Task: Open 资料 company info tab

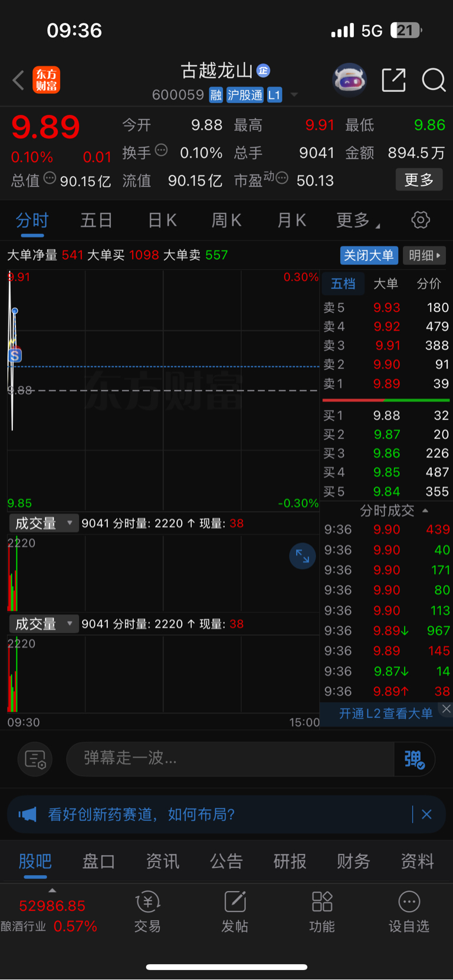Action: [417, 862]
